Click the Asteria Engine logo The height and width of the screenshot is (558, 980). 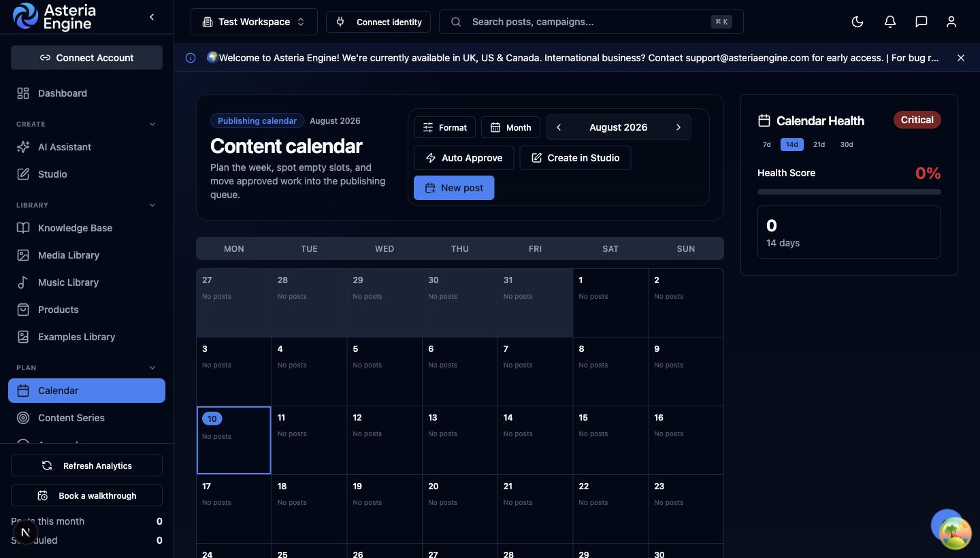tap(54, 17)
